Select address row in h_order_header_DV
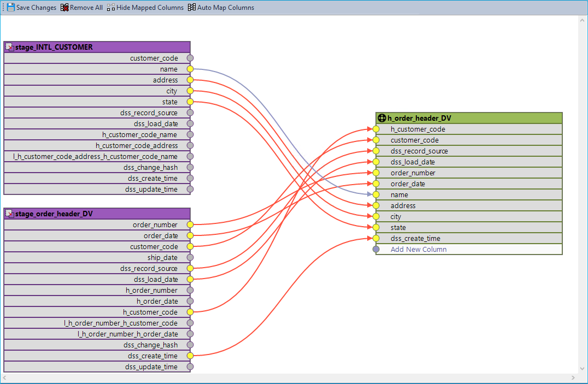Image resolution: width=588 pixels, height=384 pixels. (469, 205)
